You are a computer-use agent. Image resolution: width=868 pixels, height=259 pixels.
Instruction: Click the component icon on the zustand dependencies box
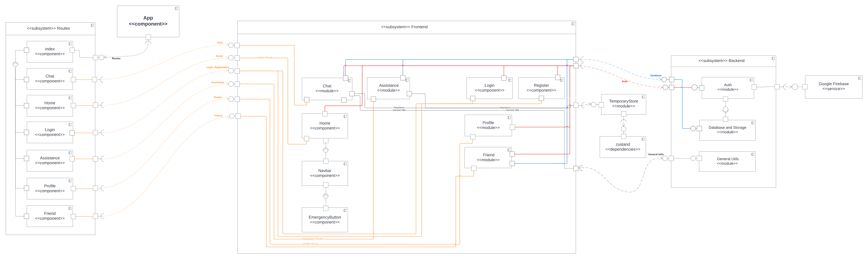click(643, 139)
